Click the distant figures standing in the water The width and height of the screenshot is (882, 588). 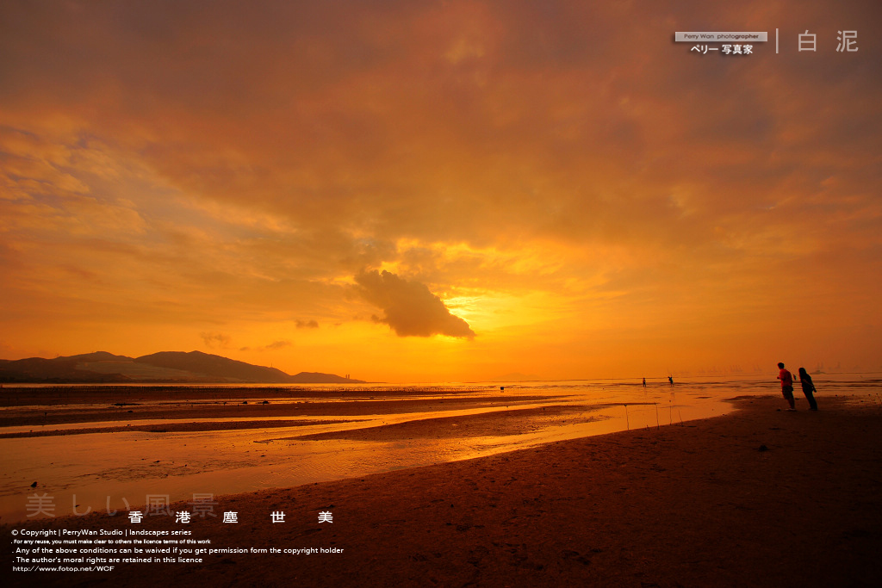[657, 381]
